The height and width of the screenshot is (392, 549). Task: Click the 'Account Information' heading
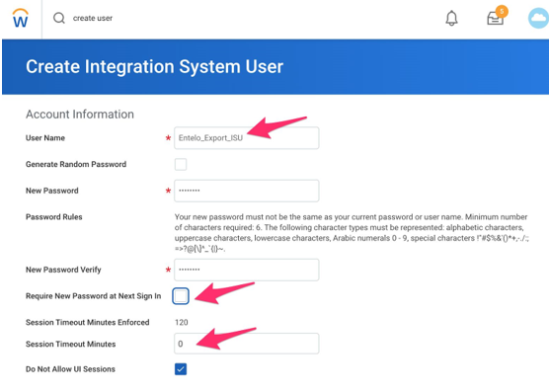coord(80,115)
